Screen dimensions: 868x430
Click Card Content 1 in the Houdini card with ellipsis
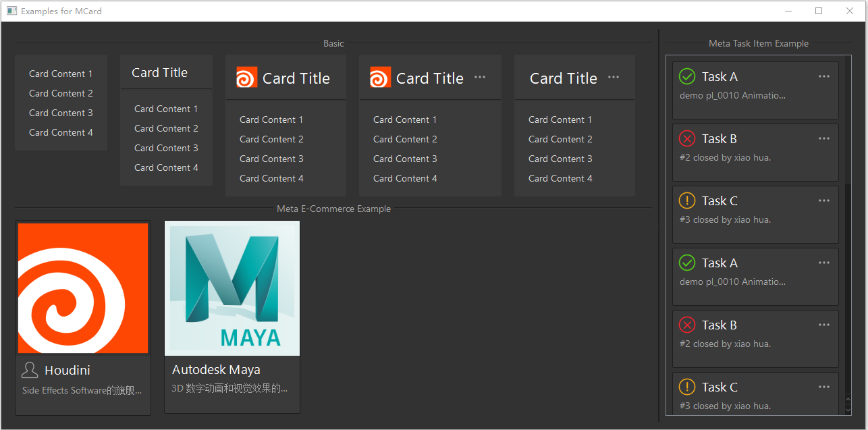coord(405,119)
